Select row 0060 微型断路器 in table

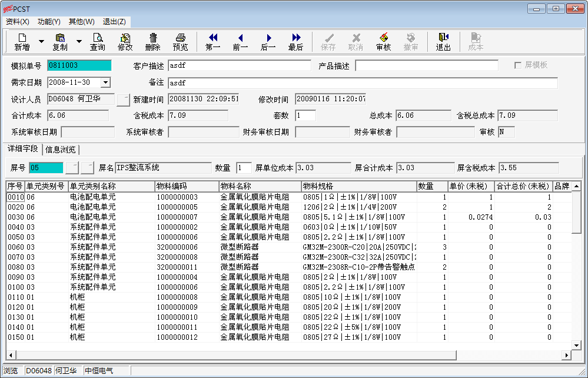click(x=239, y=247)
